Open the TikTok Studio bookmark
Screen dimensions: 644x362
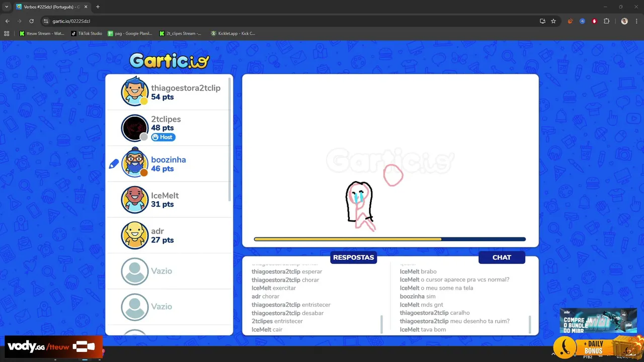point(87,34)
